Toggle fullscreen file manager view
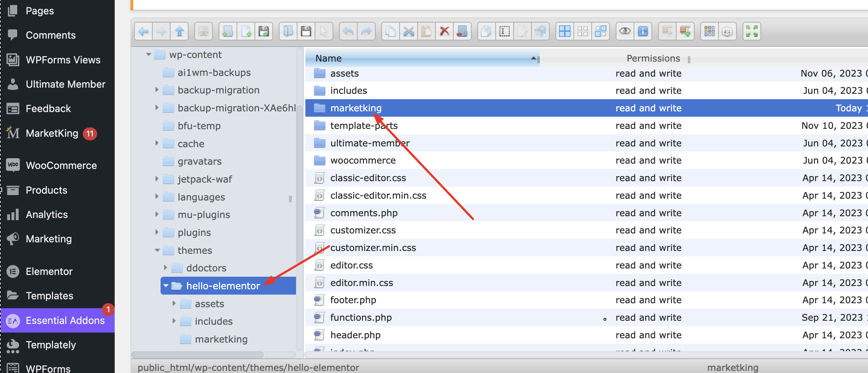Viewport: 868px width, 373px height. coord(752,32)
